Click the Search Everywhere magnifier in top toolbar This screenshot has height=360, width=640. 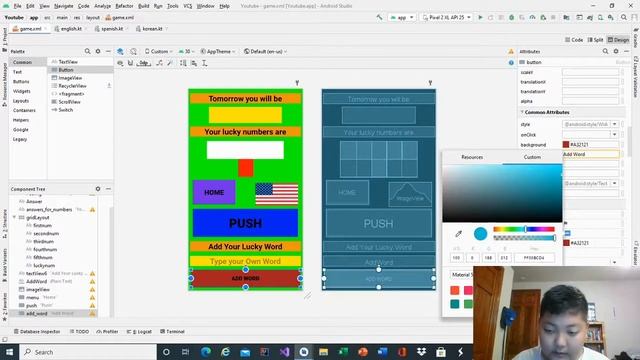624,18
